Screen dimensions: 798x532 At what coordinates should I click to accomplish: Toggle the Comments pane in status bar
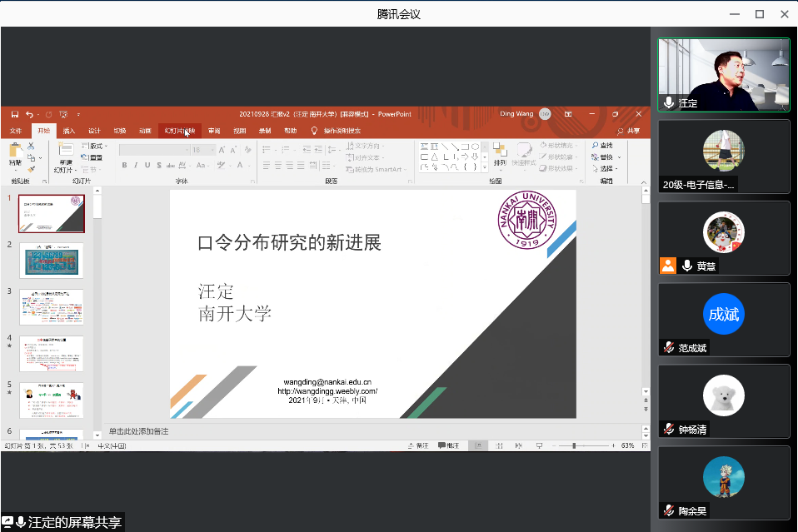click(x=448, y=446)
